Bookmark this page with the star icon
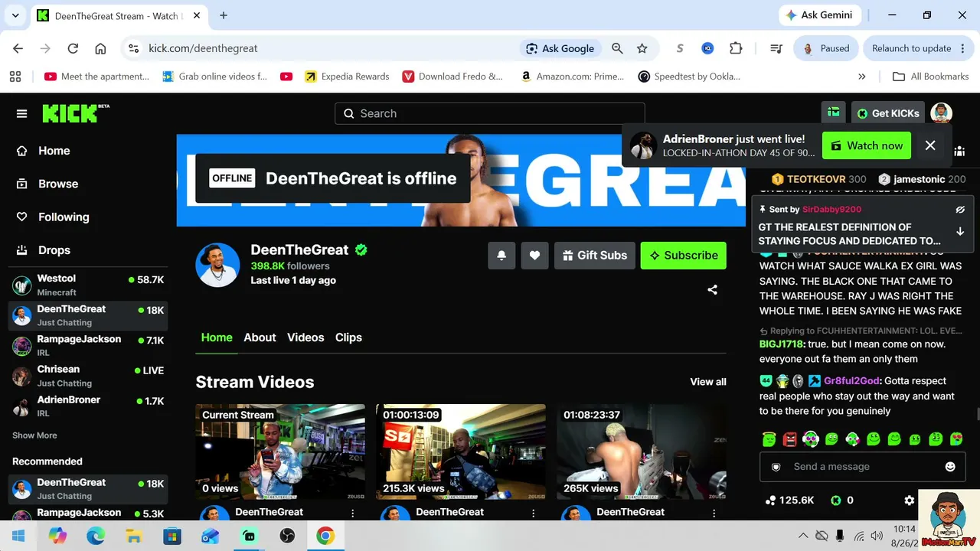980x551 pixels. pyautogui.click(x=642, y=48)
